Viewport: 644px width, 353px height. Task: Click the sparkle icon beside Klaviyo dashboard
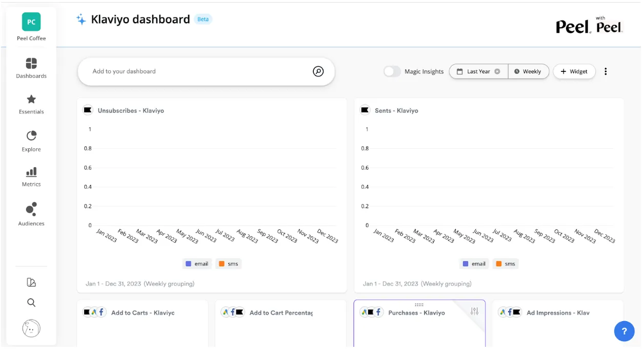[81, 19]
